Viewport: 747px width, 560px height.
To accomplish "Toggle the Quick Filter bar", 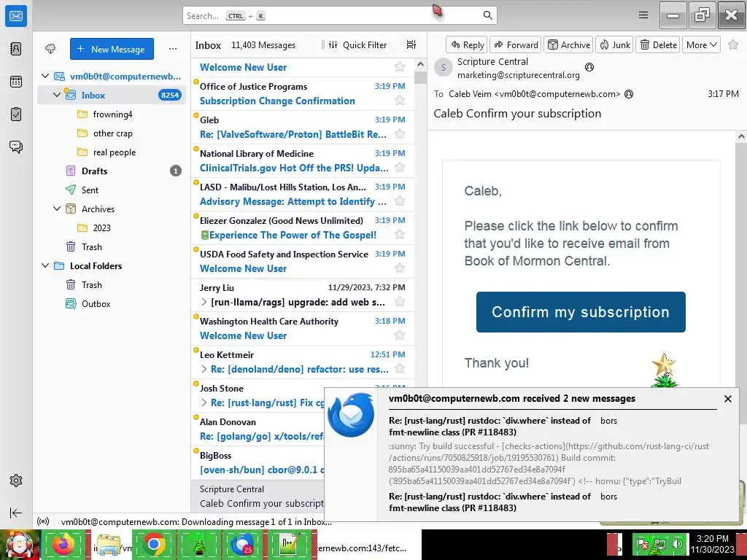I will click(358, 44).
